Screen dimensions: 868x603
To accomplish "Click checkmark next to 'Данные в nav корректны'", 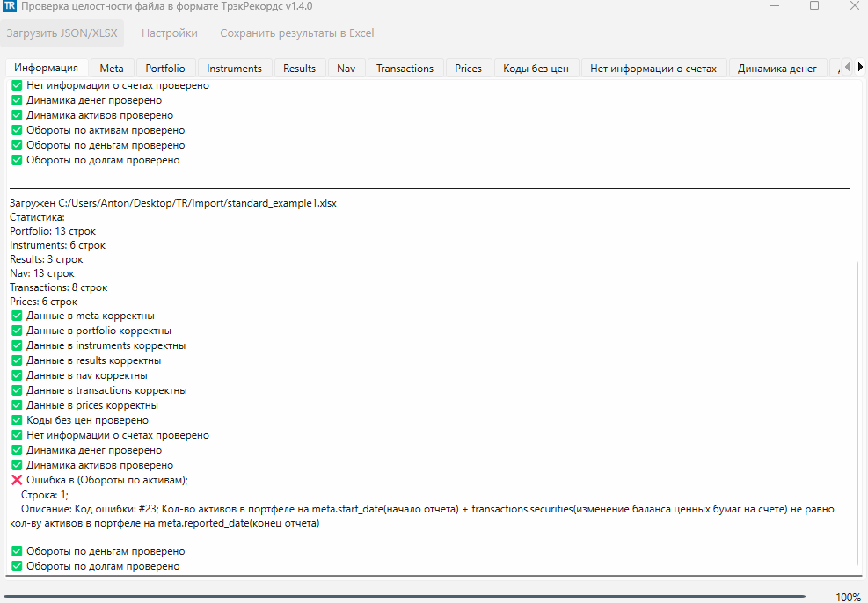I will point(17,375).
